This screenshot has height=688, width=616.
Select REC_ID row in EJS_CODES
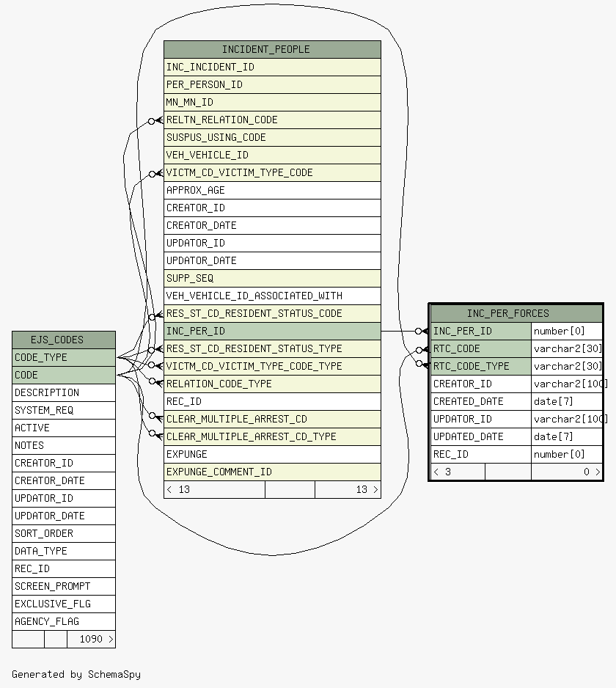[x=64, y=568]
